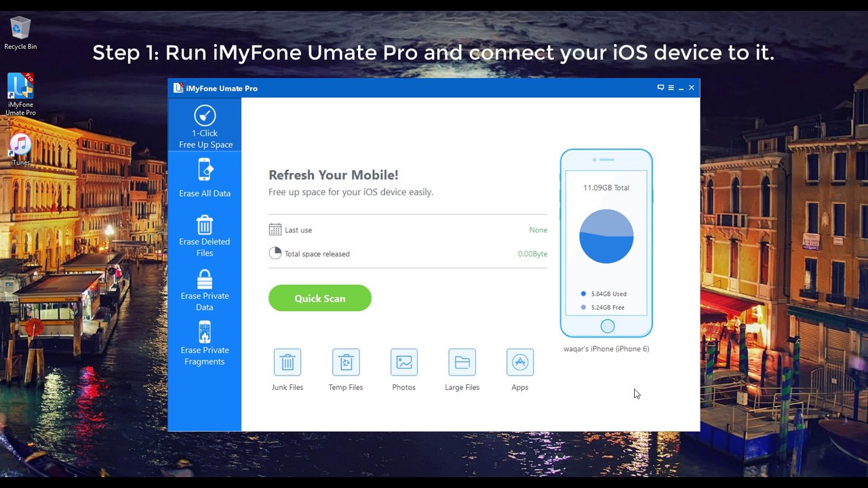Minimize the iMyFone Umate Pro window
This screenshot has height=488, width=868.
click(682, 87)
